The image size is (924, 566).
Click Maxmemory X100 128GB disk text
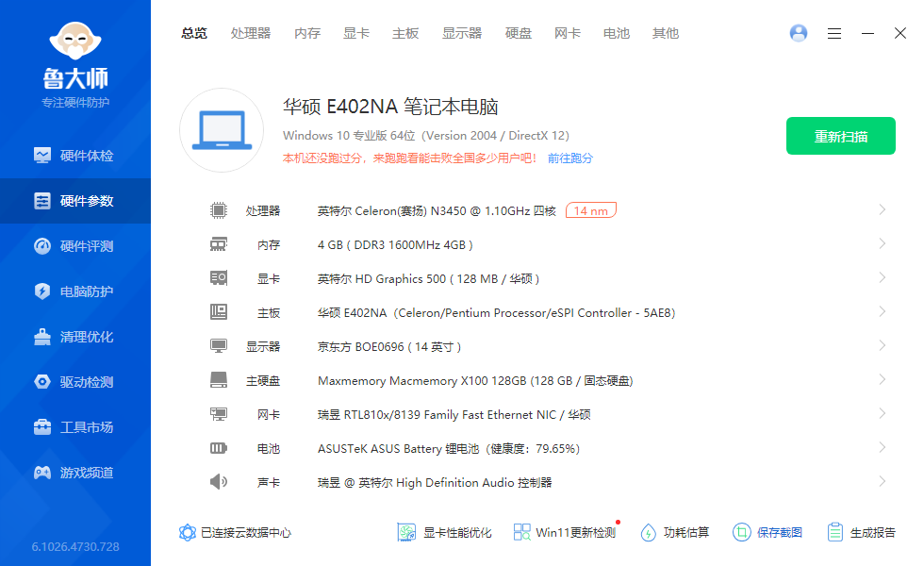click(475, 381)
